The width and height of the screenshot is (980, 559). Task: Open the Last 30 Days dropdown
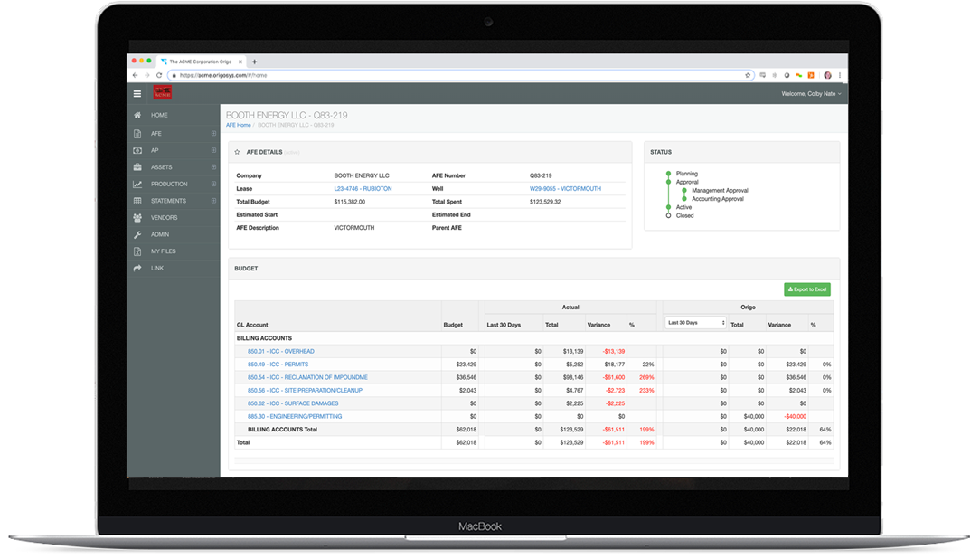tap(695, 323)
